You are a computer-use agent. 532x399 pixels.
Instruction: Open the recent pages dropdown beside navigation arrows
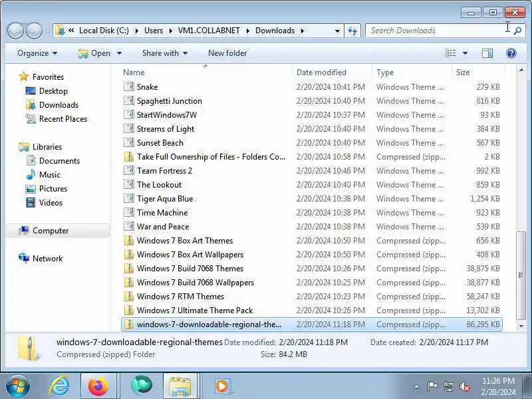pyautogui.click(x=47, y=31)
